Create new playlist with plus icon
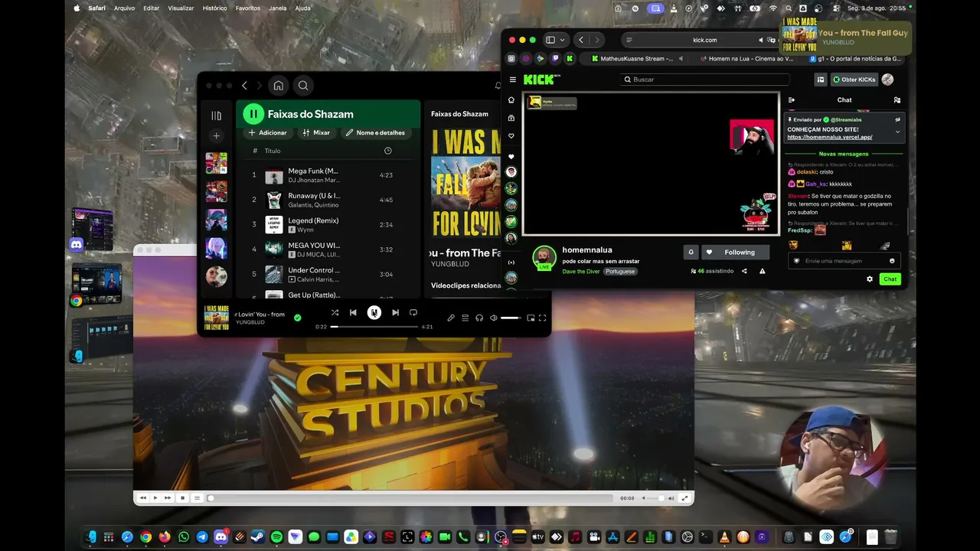The height and width of the screenshot is (551, 980). coord(216,135)
